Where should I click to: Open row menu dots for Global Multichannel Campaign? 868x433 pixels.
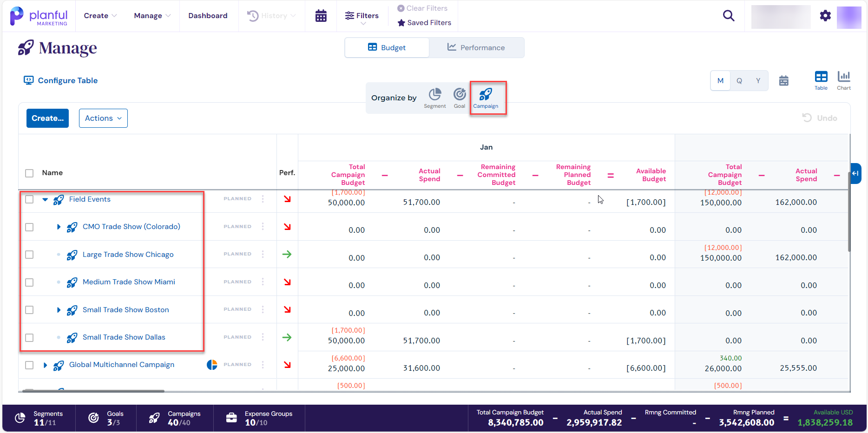click(x=263, y=365)
